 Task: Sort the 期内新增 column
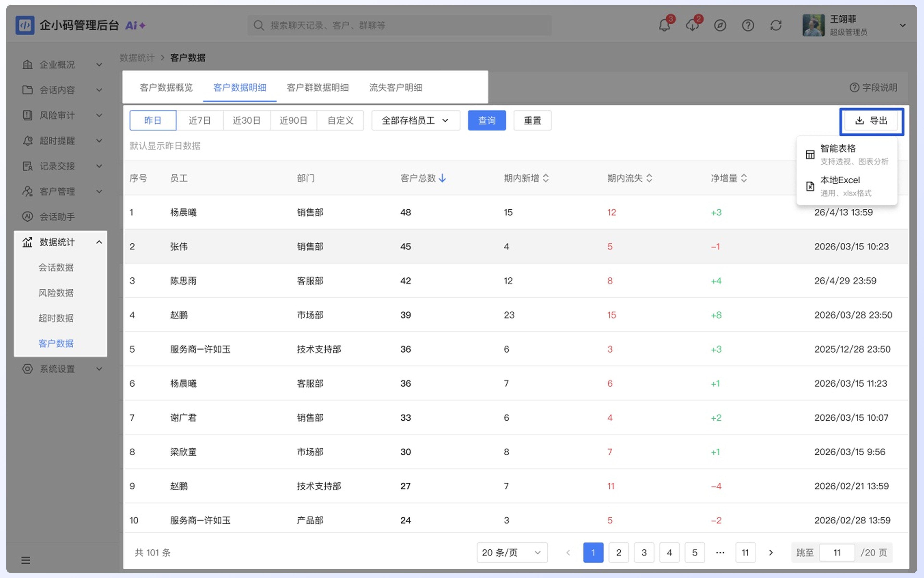546,178
